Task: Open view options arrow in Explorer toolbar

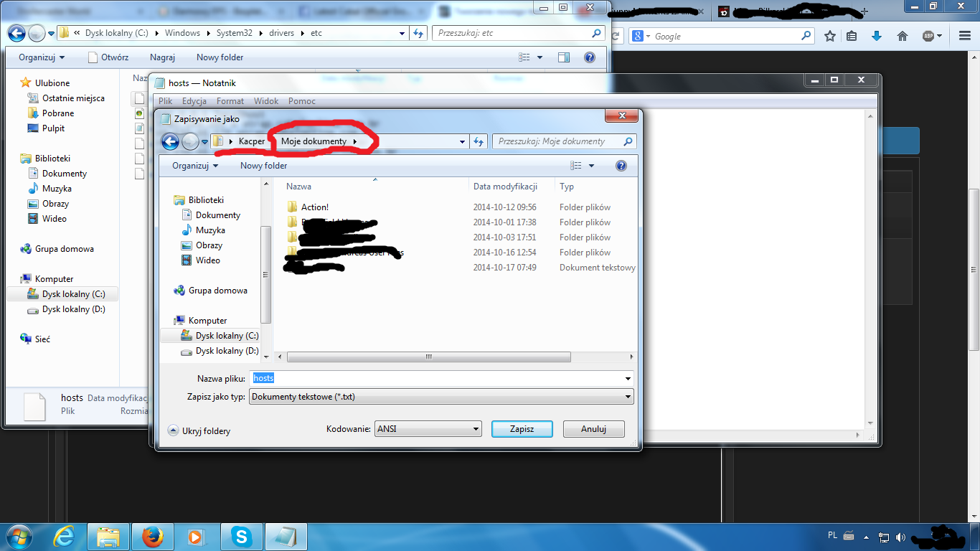Action: (540, 57)
